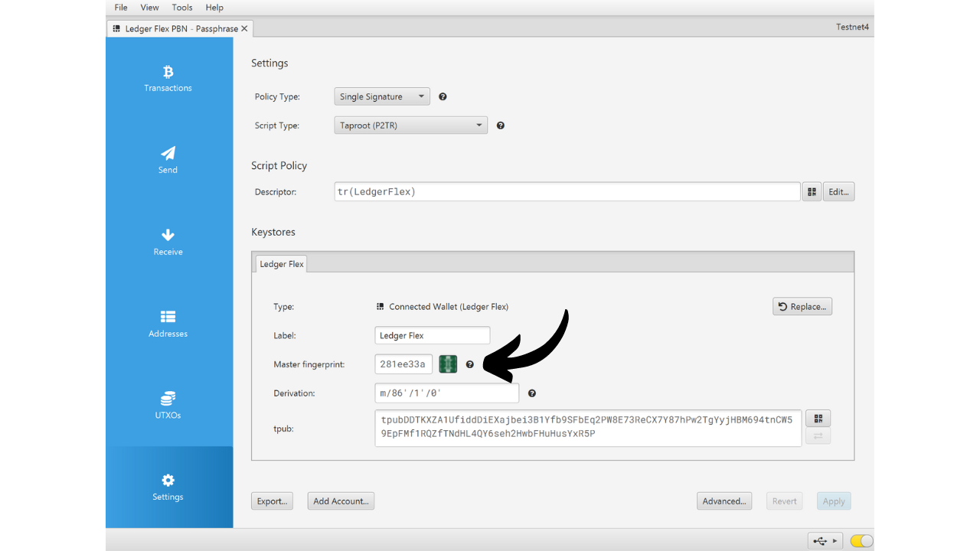The height and width of the screenshot is (551, 980).
Task: Open the Transactions sidebar tab
Action: pos(168,79)
